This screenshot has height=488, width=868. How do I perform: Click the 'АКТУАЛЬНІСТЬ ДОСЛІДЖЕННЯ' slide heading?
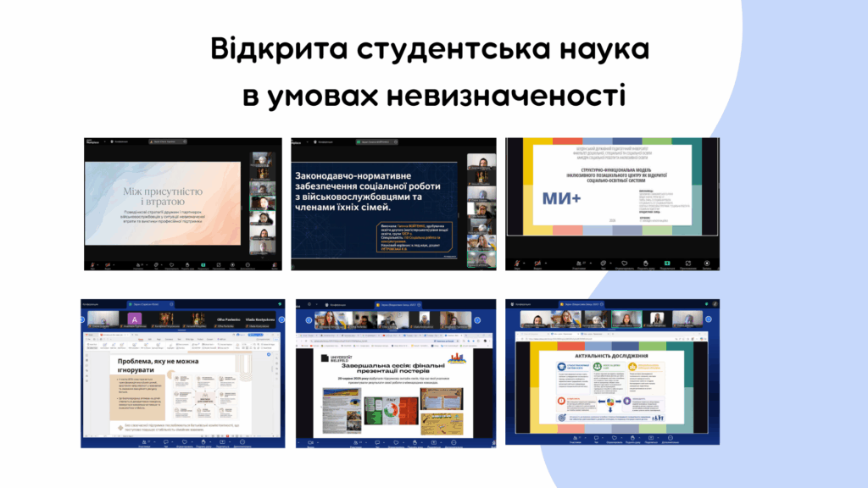611,356
